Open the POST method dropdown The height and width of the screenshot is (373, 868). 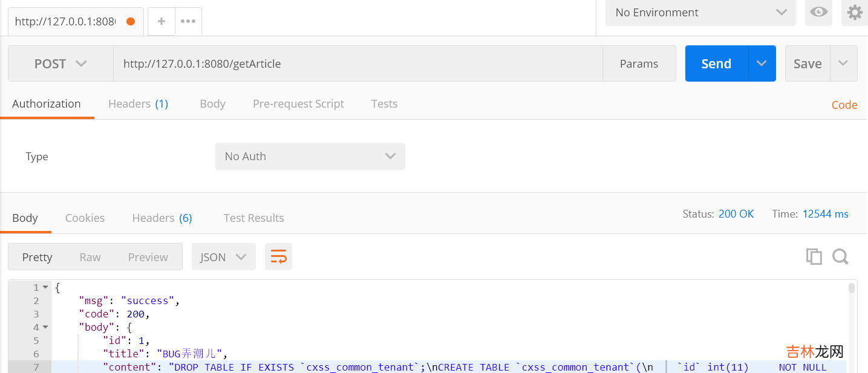60,63
